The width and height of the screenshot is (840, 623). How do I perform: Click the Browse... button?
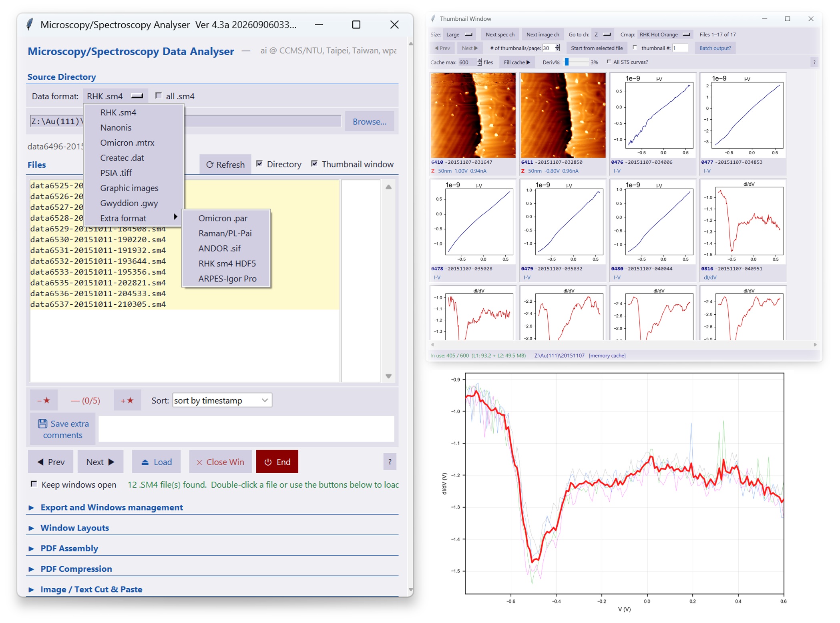point(369,121)
